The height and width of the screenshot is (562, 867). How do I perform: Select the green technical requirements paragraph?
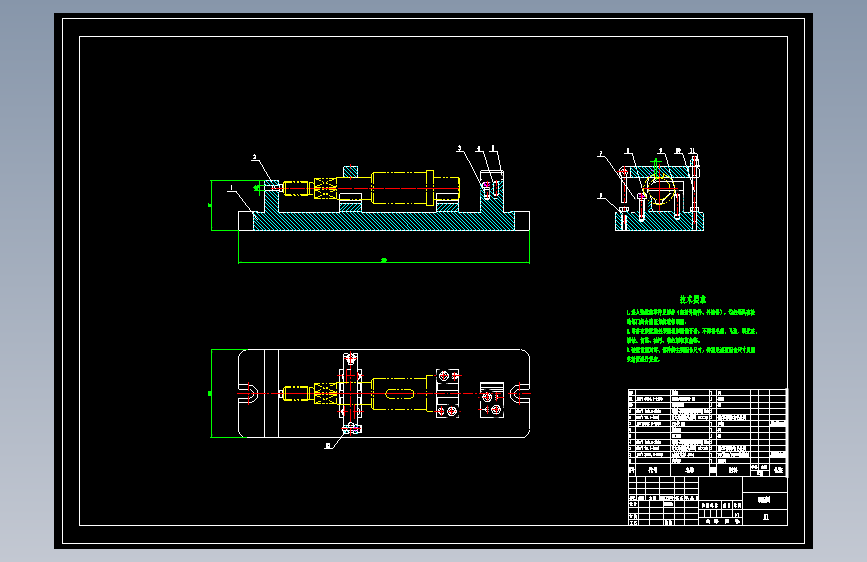[692, 336]
